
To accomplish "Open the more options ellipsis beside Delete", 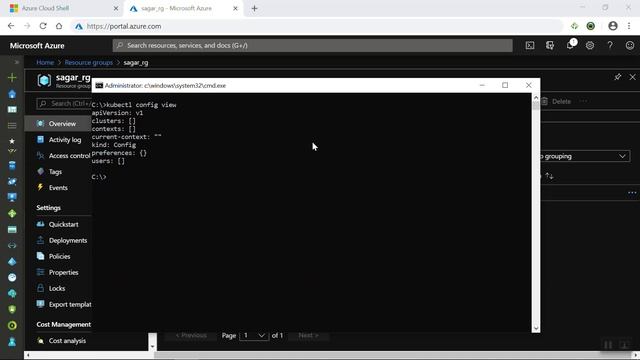I will click(x=583, y=101).
